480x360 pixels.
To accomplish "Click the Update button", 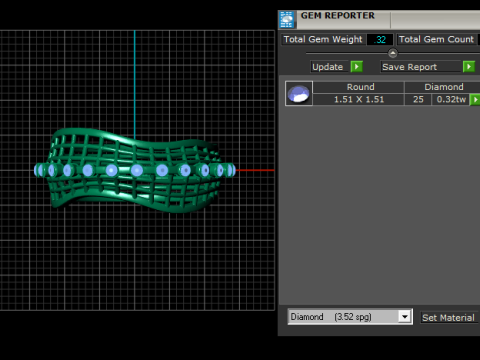I will [329, 67].
